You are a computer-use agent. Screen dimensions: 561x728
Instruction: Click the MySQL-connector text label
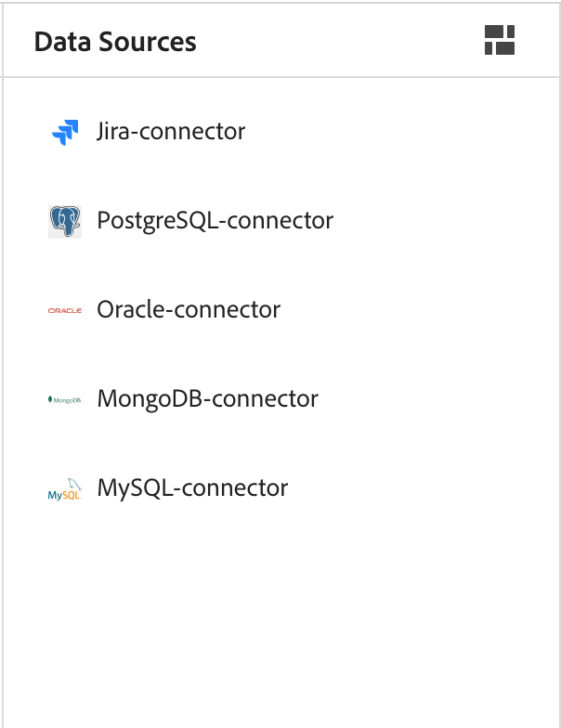[x=192, y=488]
